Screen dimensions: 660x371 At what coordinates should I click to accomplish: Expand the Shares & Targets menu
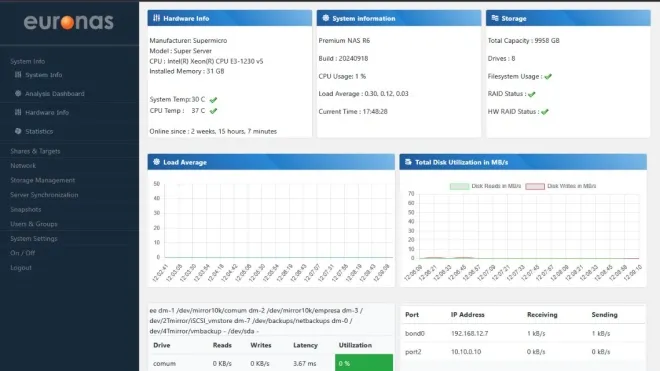click(x=35, y=151)
